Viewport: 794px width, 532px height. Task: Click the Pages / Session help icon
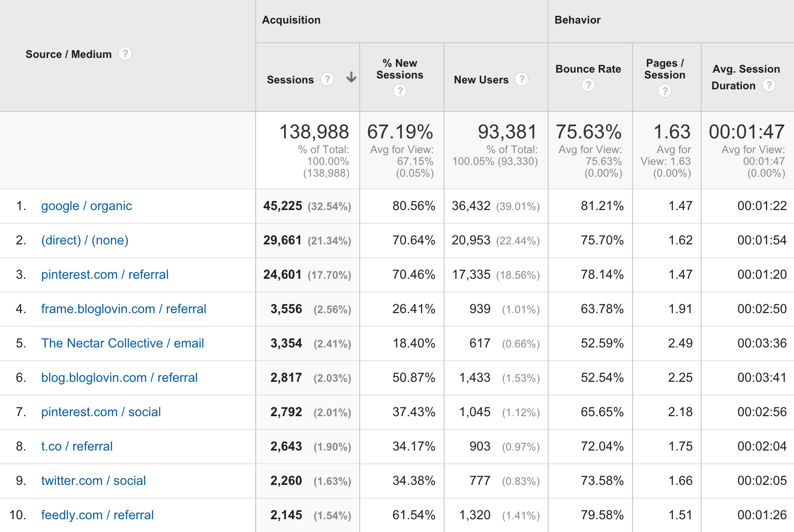coord(665,91)
